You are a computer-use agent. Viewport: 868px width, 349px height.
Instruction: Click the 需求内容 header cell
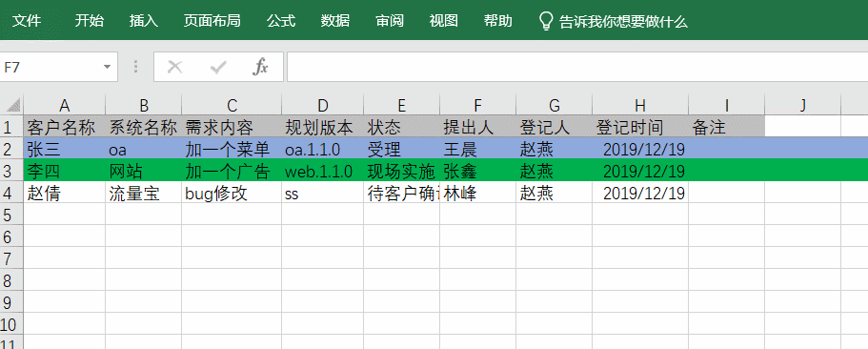click(232, 127)
